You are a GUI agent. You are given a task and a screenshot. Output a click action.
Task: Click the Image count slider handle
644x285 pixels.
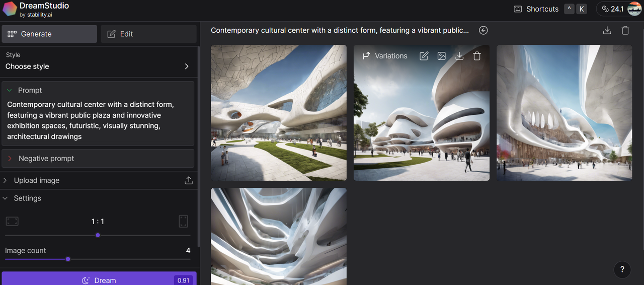[68, 259]
